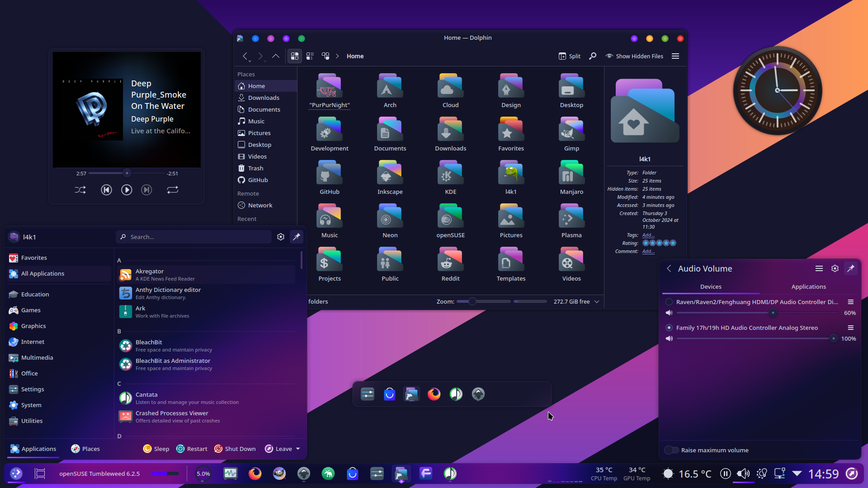
Task: Open the menu for Family 17h/19h device
Action: coord(850,328)
